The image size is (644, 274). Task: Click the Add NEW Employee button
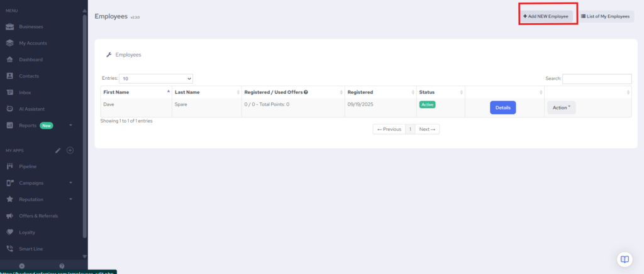[546, 16]
